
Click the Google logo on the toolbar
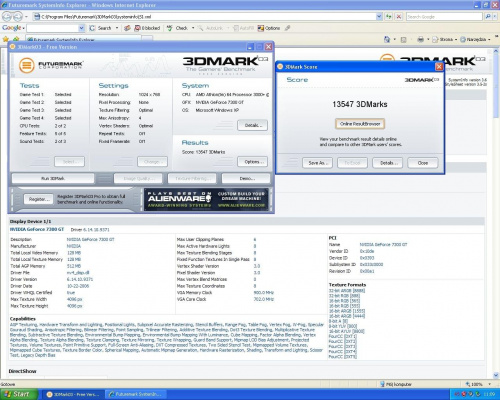click(12, 28)
